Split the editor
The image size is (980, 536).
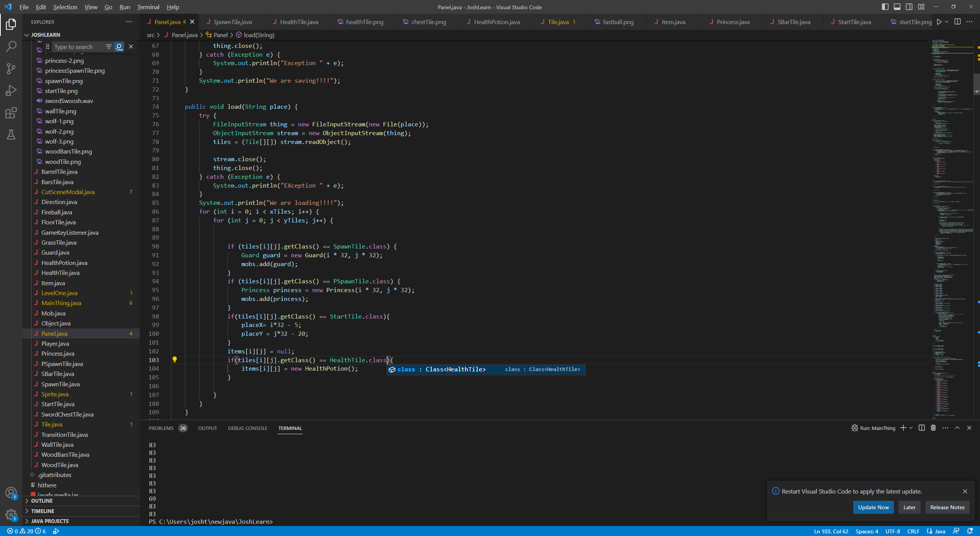coord(957,22)
